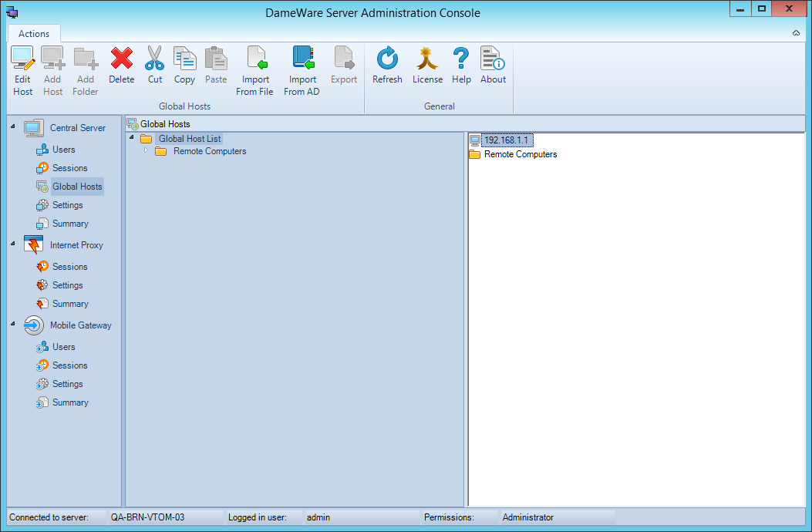This screenshot has height=532, width=812.
Task: Open Users under Mobile Gateway
Action: (x=64, y=347)
